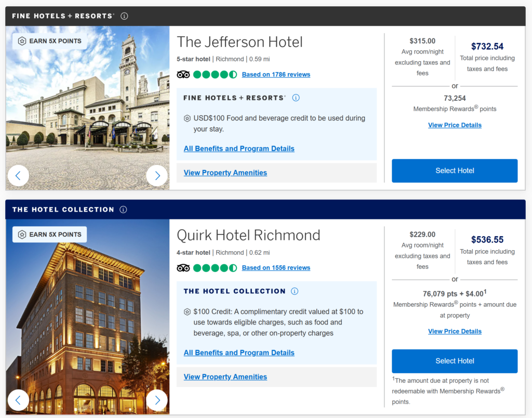Viewport: 532px width, 418px height.
Task: Click Tripadvisor owl logo for The Jefferson Hotel
Action: (183, 74)
